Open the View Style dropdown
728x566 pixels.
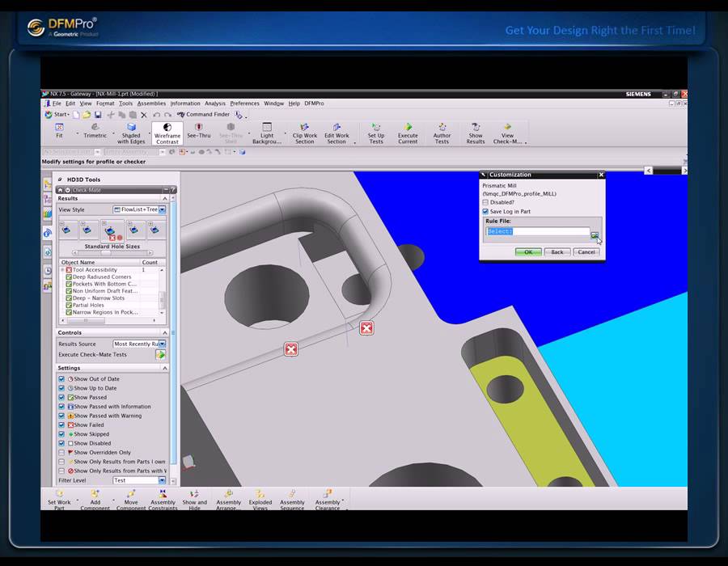click(x=162, y=209)
